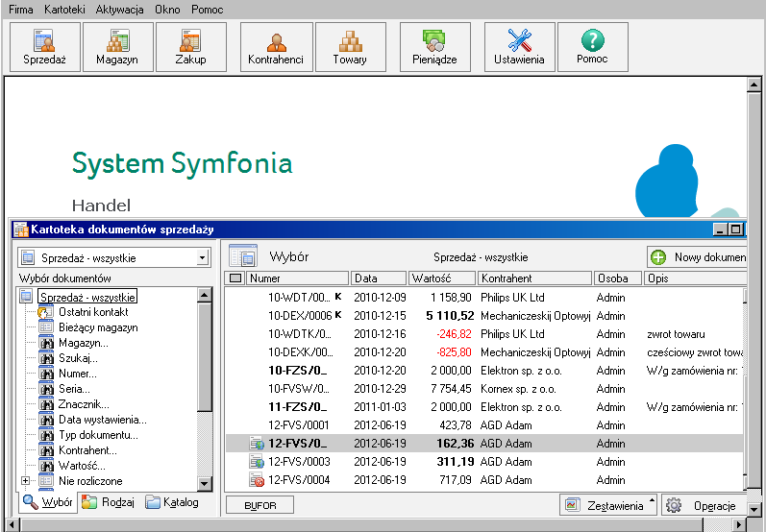Click the Wybór panel icon in header
Viewport: 766px width, 532px height.
(x=243, y=256)
